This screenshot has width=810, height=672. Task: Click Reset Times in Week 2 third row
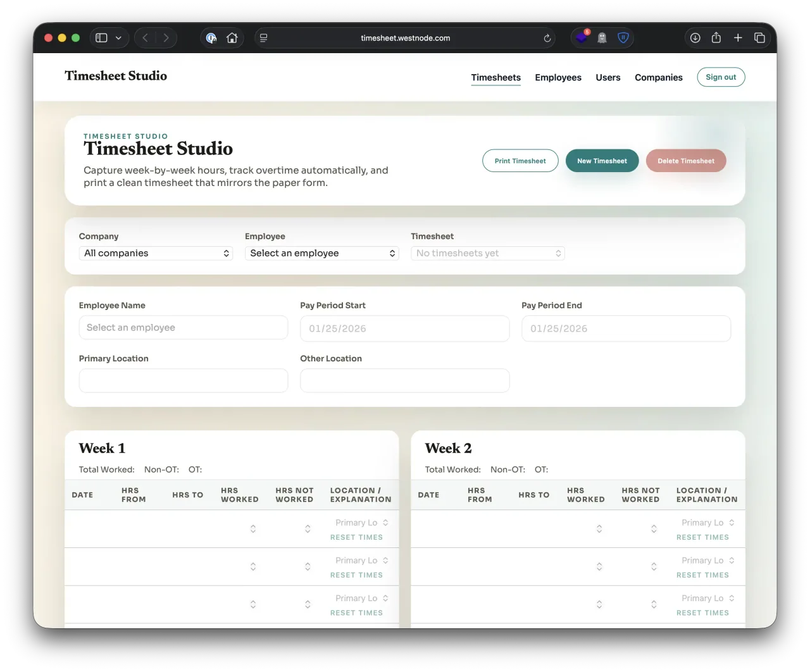702,613
